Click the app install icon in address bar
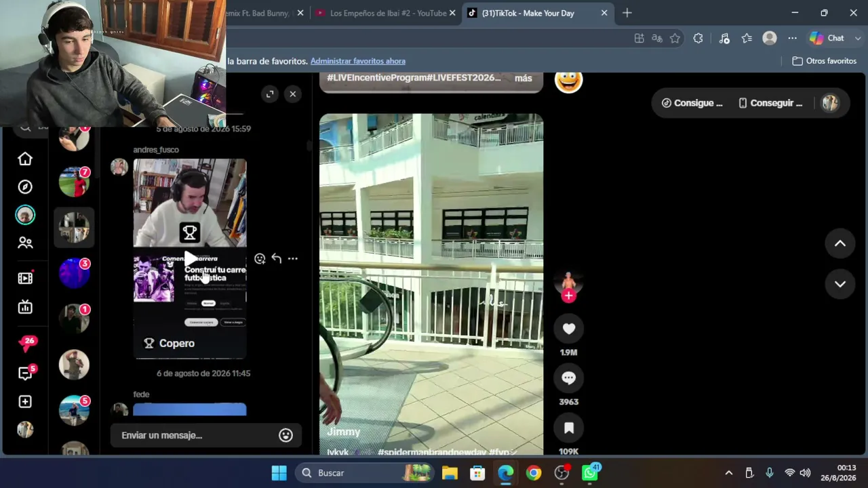868x488 pixels. tap(639, 39)
